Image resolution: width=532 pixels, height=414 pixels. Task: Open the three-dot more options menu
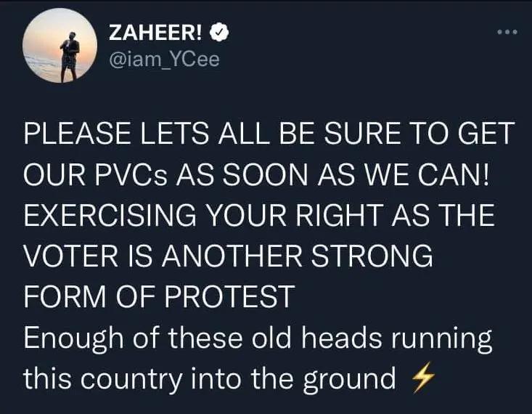(x=507, y=32)
